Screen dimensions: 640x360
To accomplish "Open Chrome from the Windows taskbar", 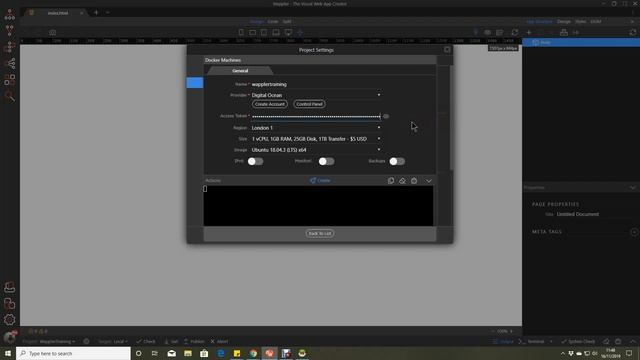I will coord(253,353).
